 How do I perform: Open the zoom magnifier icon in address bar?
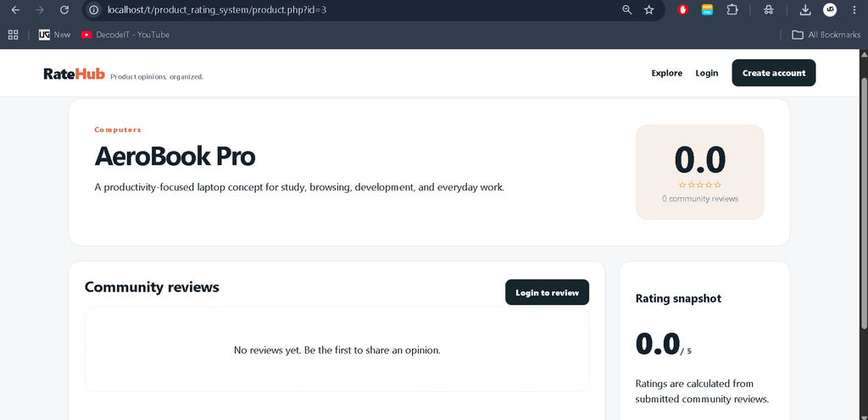click(627, 10)
